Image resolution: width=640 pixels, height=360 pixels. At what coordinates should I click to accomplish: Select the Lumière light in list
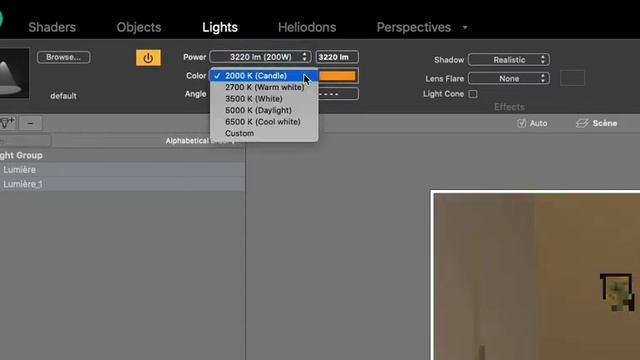122,169
